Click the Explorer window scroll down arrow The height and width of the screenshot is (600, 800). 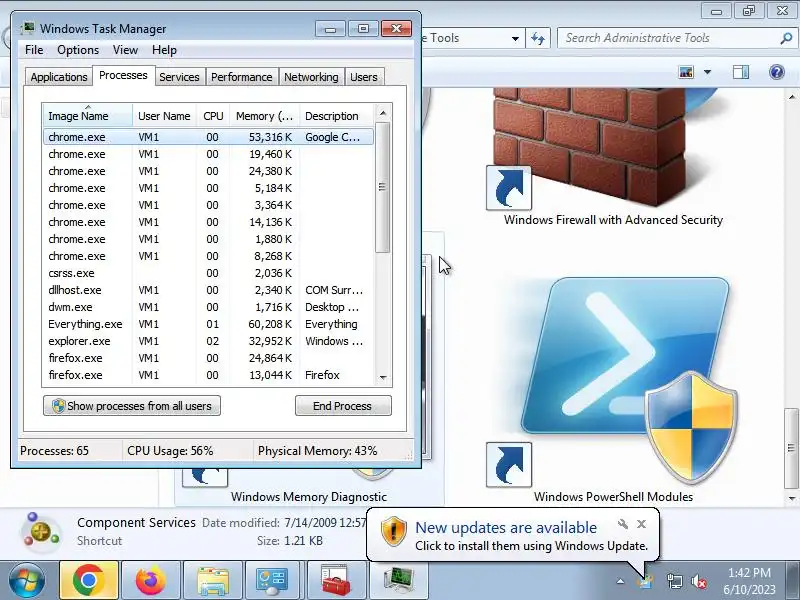(792, 498)
